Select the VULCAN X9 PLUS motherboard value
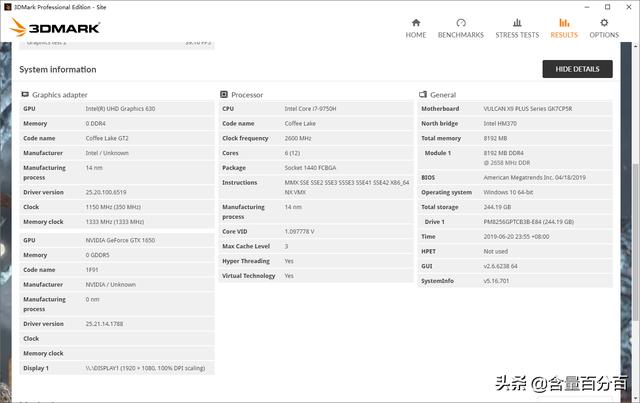Image resolution: width=640 pixels, height=403 pixels. click(x=528, y=109)
